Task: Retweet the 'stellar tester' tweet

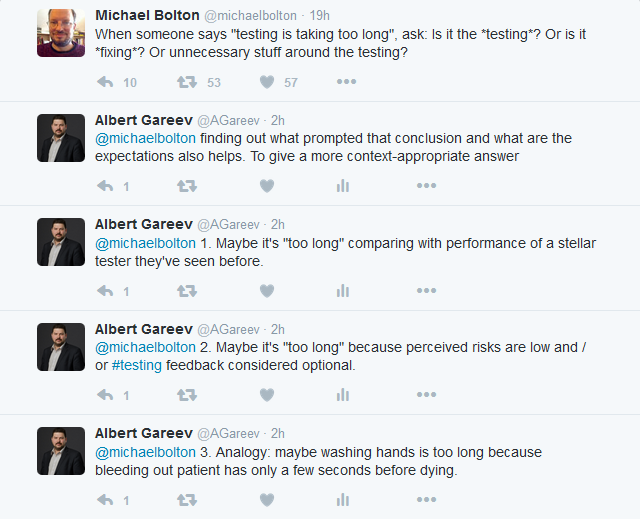Action: [186, 291]
